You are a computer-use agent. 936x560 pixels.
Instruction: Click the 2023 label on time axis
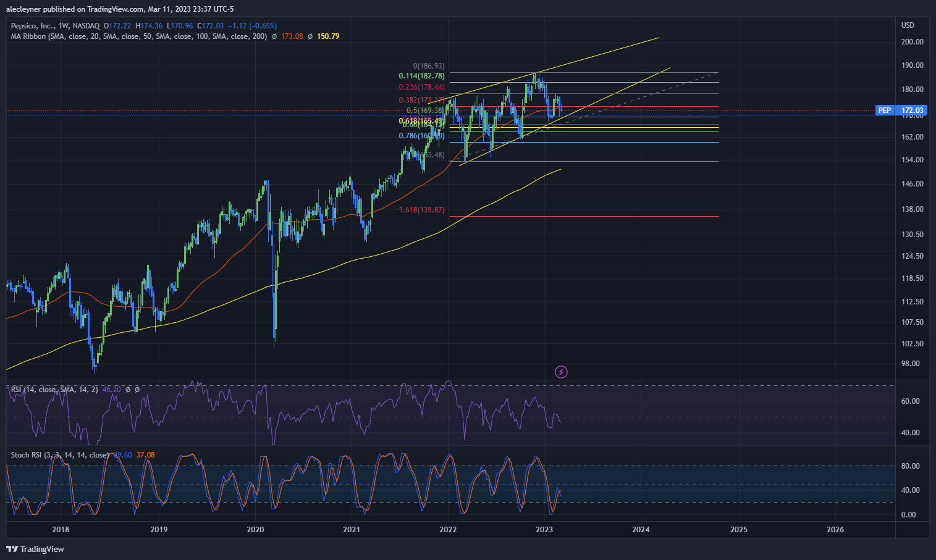tap(544, 529)
